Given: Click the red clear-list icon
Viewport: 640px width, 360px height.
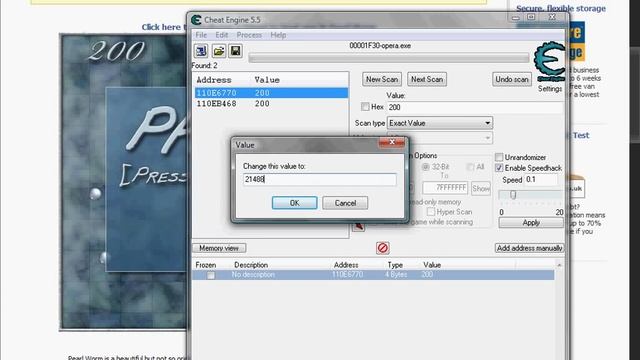Looking at the screenshot, I should pyautogui.click(x=382, y=248).
